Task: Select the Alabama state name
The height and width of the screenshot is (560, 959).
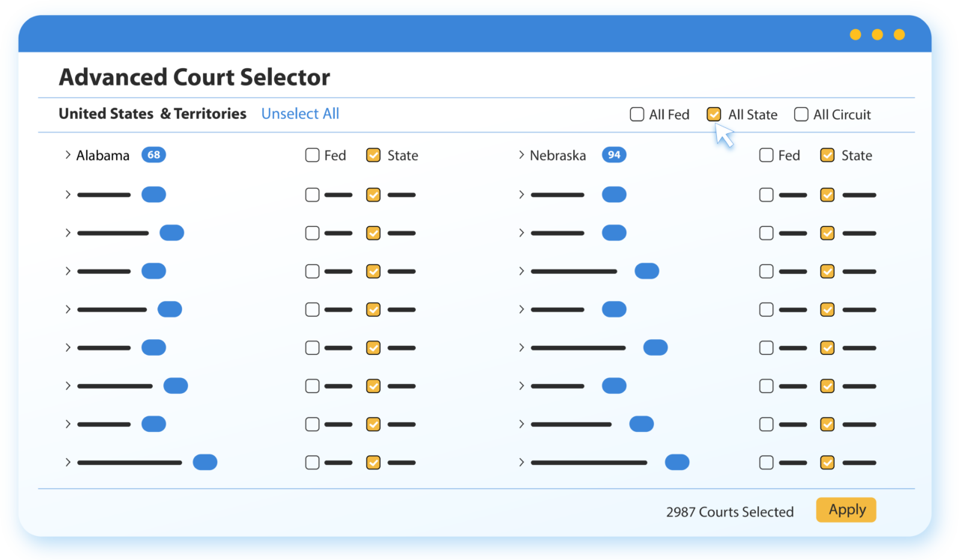Action: [x=103, y=156]
